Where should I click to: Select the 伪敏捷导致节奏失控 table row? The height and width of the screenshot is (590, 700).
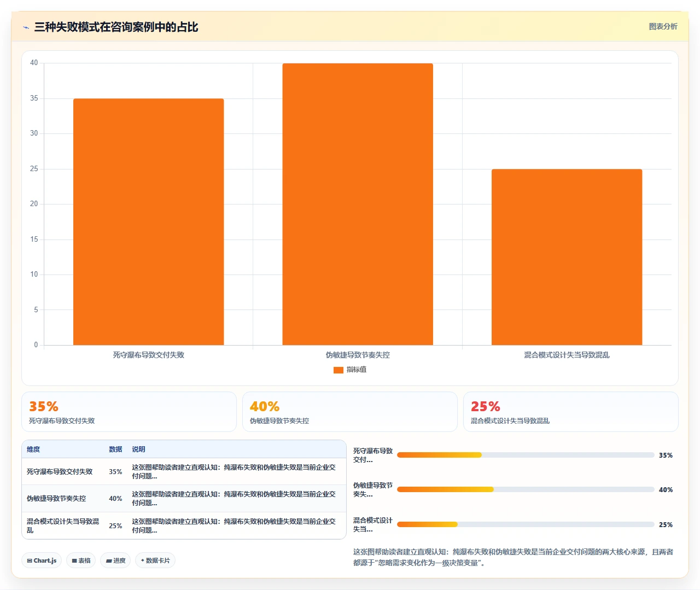(184, 499)
